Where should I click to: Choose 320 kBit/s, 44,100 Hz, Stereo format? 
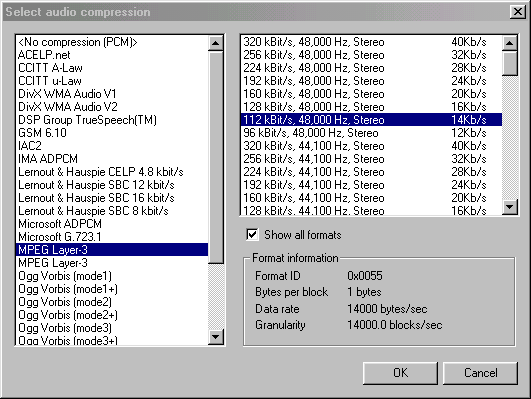point(371,146)
